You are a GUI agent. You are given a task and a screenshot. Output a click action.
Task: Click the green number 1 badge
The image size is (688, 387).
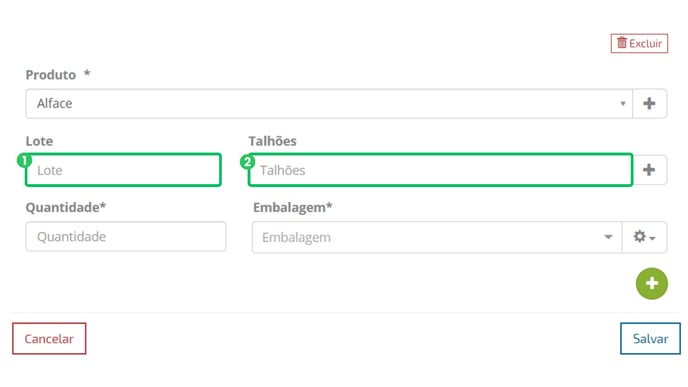coord(24,161)
